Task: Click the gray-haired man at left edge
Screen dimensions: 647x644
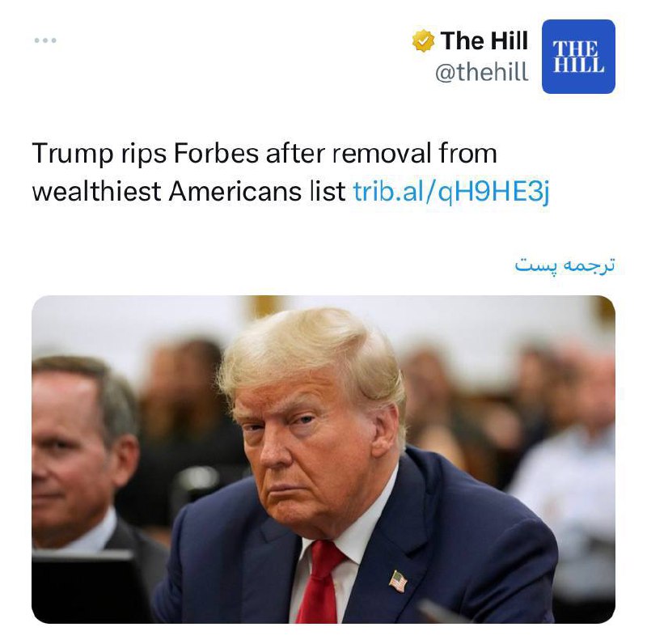Action: coord(80,454)
